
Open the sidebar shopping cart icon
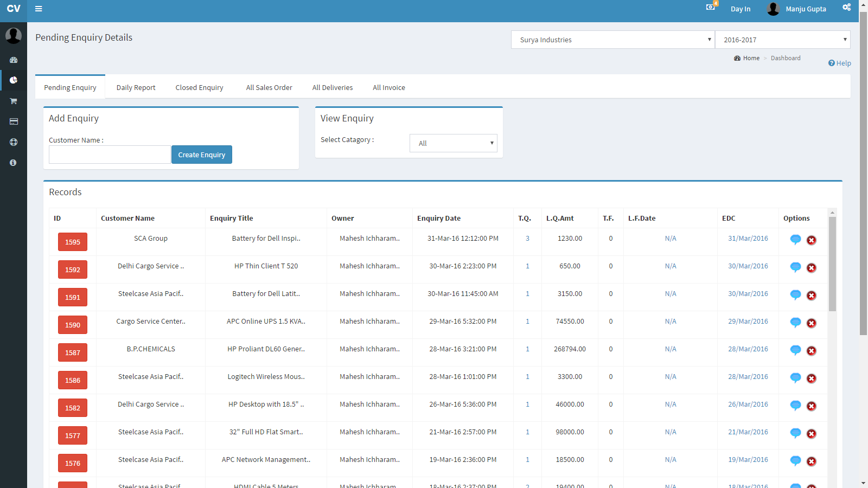point(14,101)
